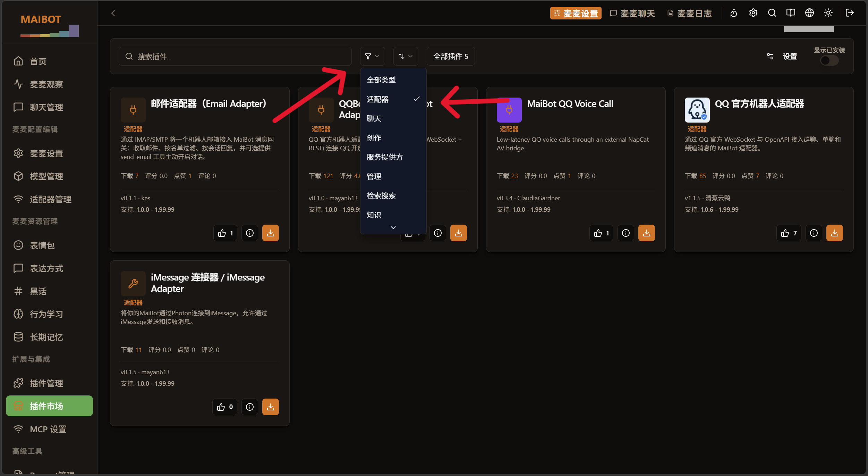Download the Email Adapter plugin
The height and width of the screenshot is (476, 868).
click(271, 233)
